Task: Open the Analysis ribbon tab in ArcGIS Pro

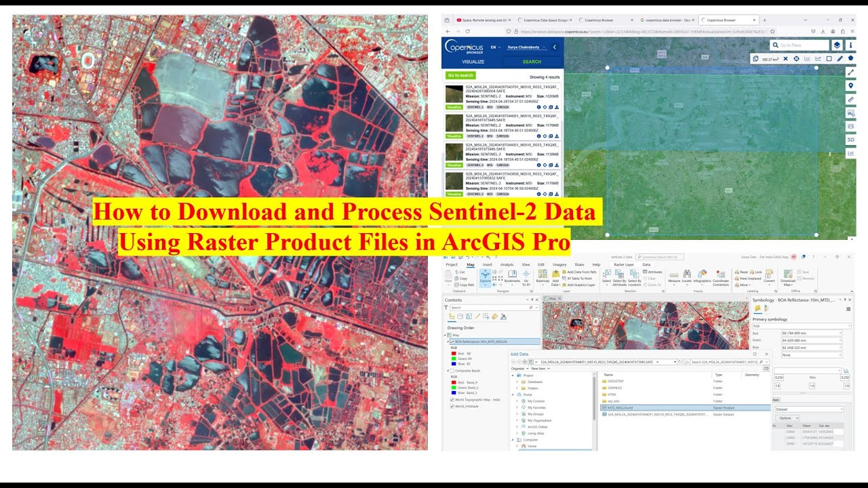Action: pyautogui.click(x=507, y=264)
